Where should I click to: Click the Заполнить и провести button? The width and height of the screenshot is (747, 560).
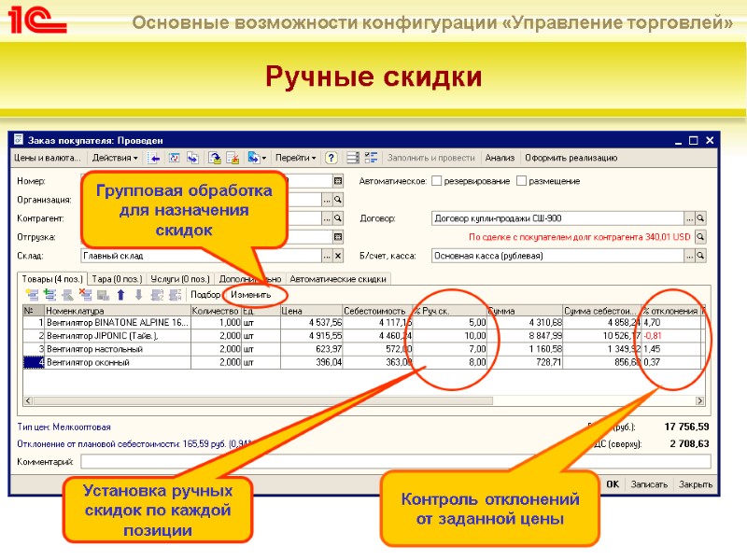[x=431, y=159]
